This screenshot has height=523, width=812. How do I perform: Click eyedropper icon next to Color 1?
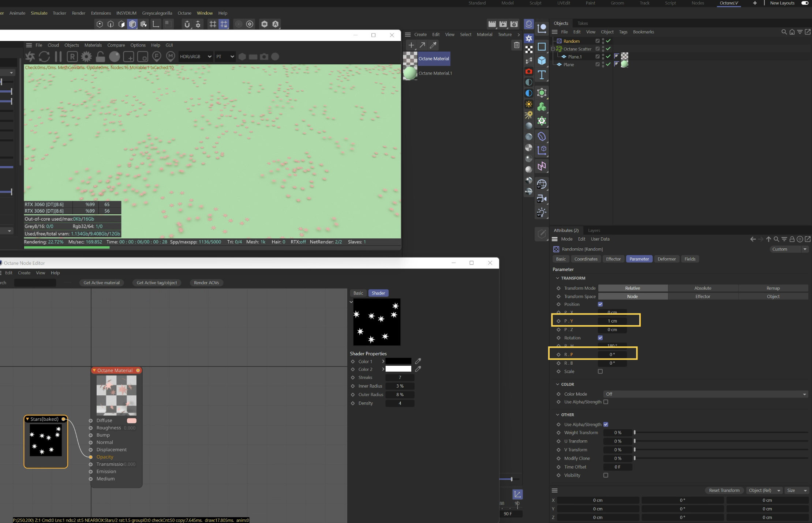click(418, 361)
